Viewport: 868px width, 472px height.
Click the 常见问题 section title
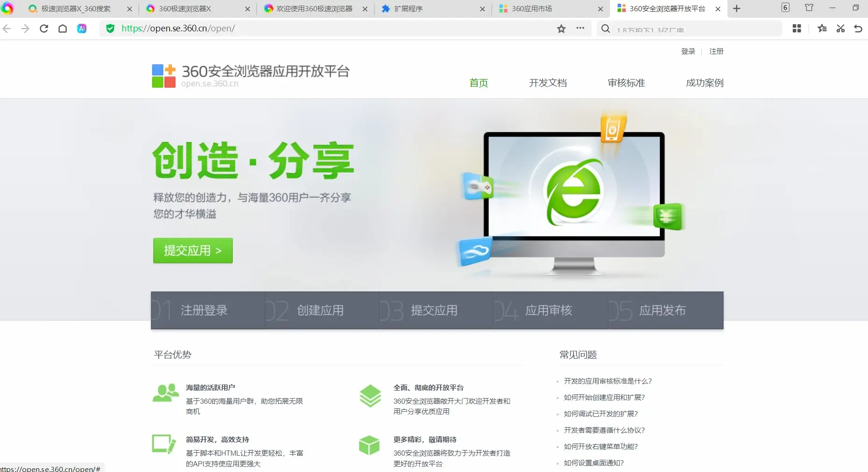578,355
